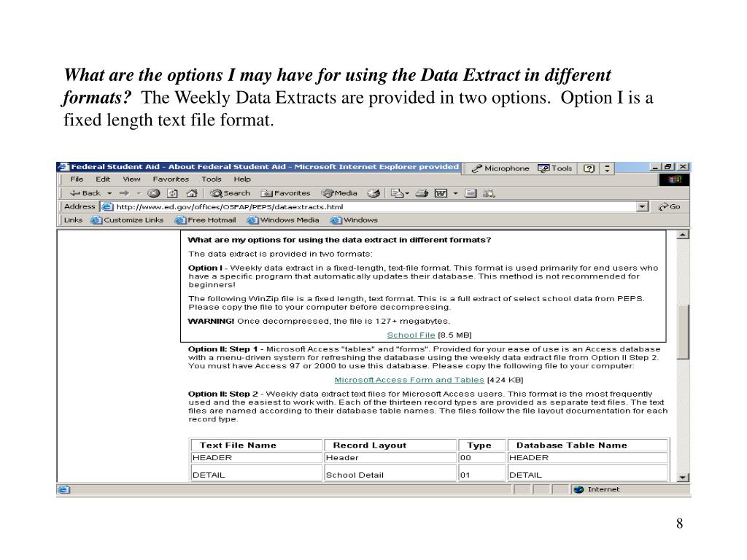Click the language bar Help icon
747x560 pixels.
tap(589, 168)
